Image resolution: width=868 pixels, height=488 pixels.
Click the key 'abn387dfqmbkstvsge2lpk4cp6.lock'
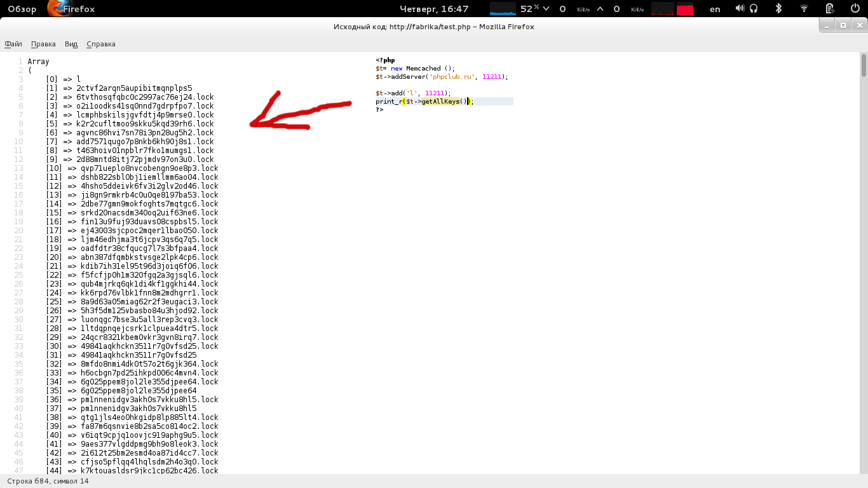pos(149,257)
